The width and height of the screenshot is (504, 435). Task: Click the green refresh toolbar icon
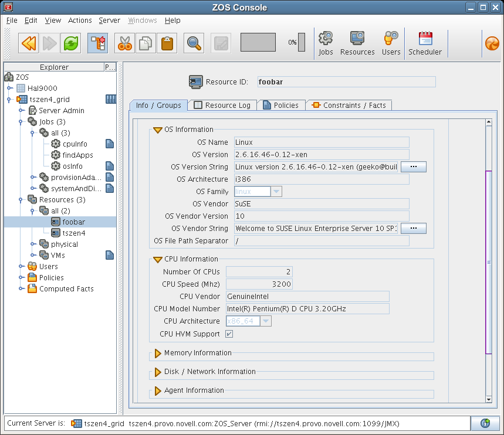(x=72, y=43)
